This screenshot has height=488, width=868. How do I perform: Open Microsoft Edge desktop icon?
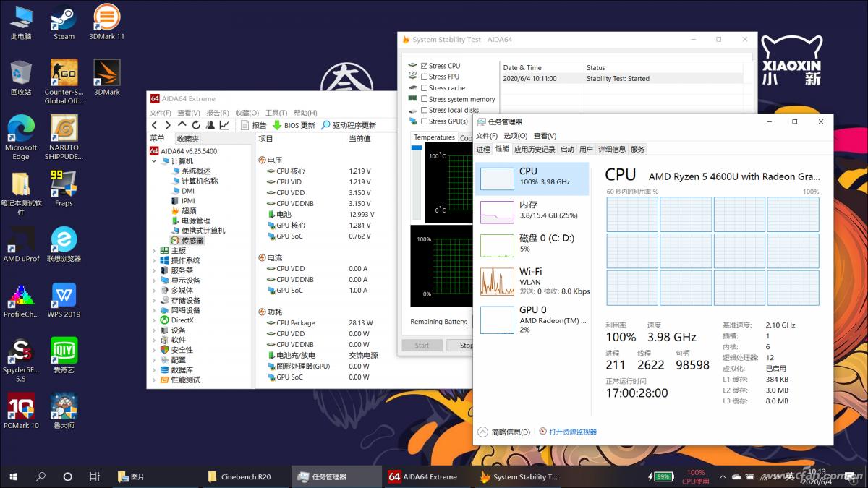coord(21,138)
